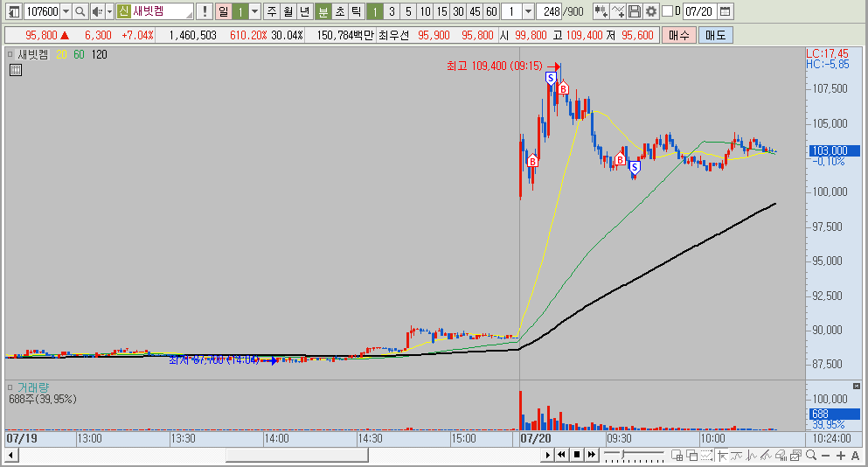Select the 10-minute interval tab

point(425,11)
